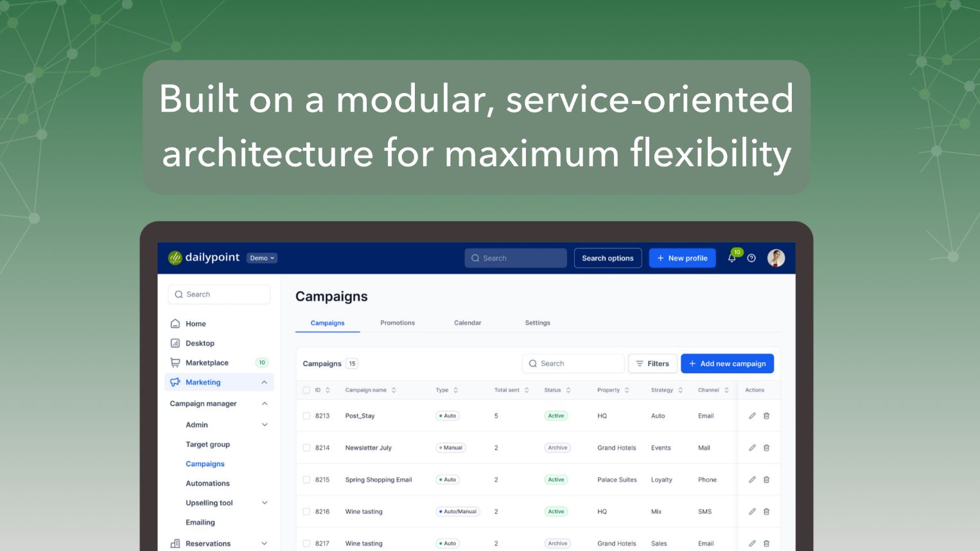Expand the Admin submenu chevron

[265, 424]
